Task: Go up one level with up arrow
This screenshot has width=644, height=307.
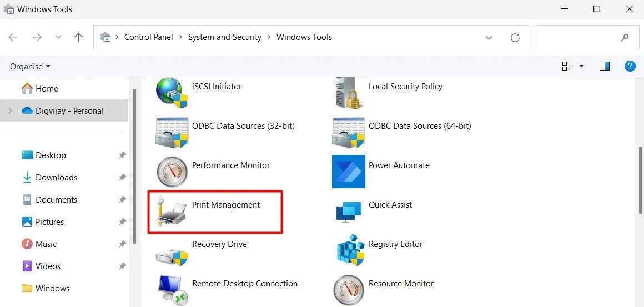Action: click(78, 37)
